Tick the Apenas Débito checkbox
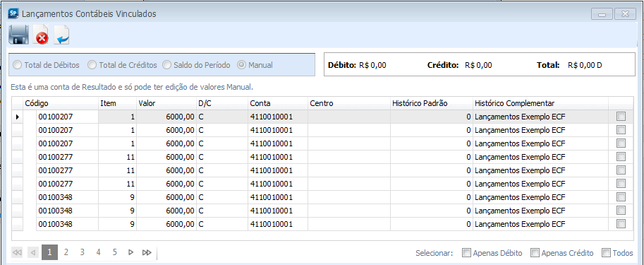 (x=466, y=253)
